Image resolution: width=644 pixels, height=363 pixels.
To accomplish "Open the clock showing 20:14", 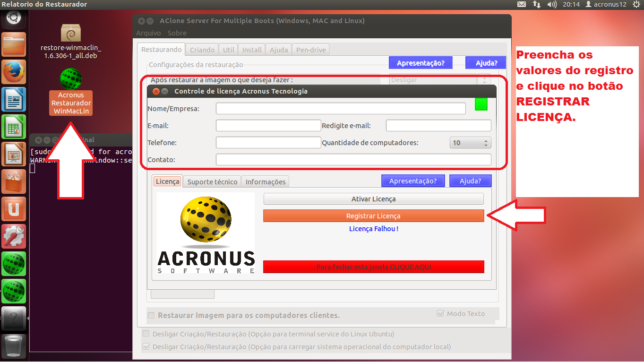I will (571, 4).
